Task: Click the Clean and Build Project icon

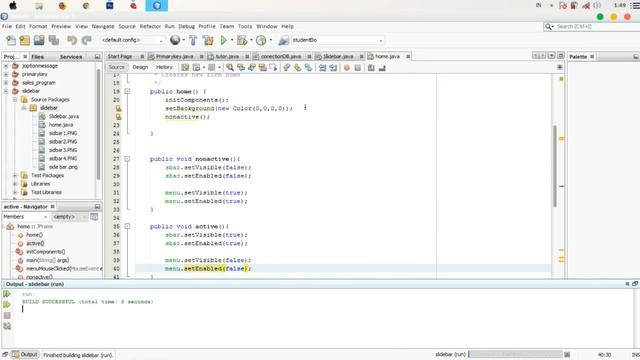Action: [208, 40]
